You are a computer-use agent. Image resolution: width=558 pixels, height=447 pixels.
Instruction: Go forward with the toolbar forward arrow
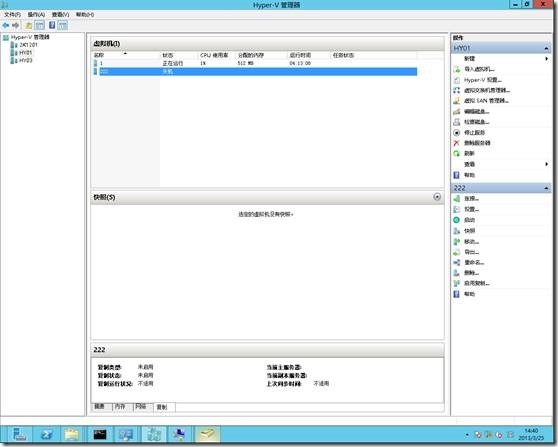pyautogui.click(x=15, y=25)
